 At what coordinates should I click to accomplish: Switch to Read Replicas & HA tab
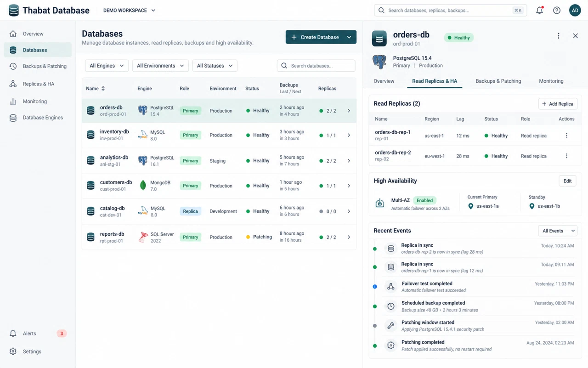click(x=435, y=81)
